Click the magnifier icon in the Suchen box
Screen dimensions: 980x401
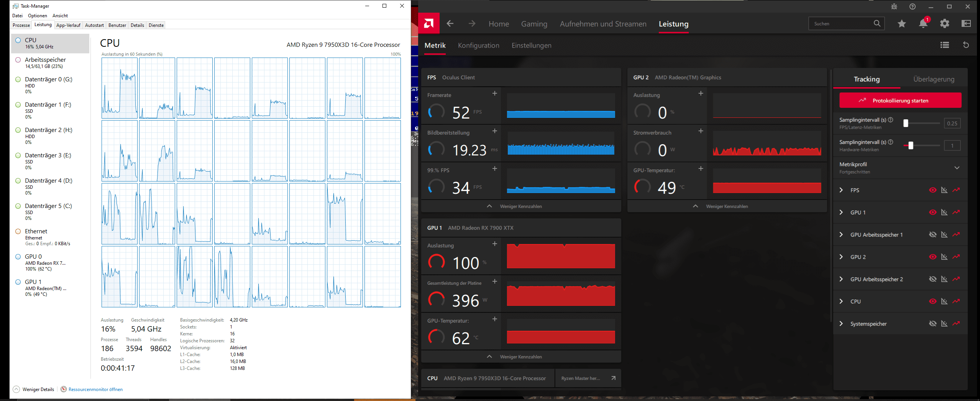coord(877,23)
